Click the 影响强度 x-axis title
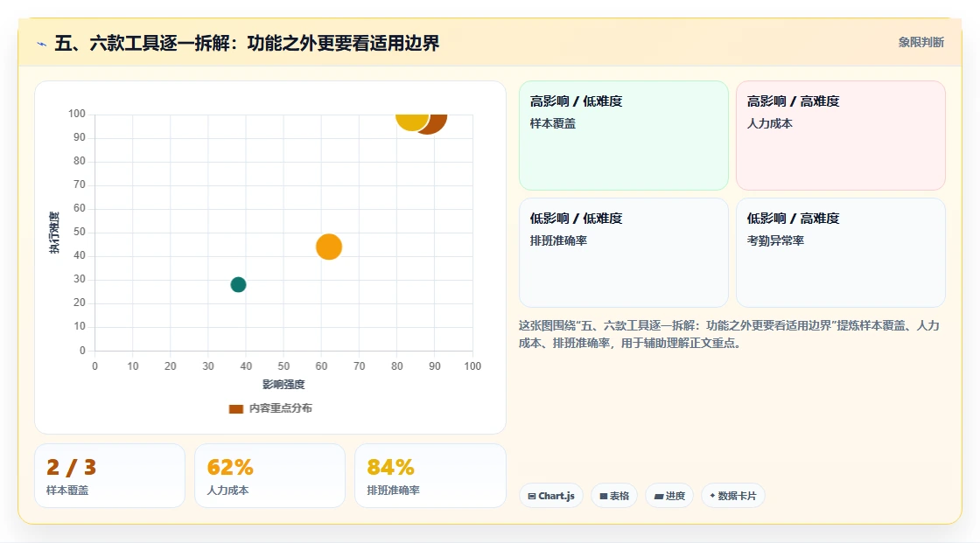The image size is (980, 543). point(283,384)
